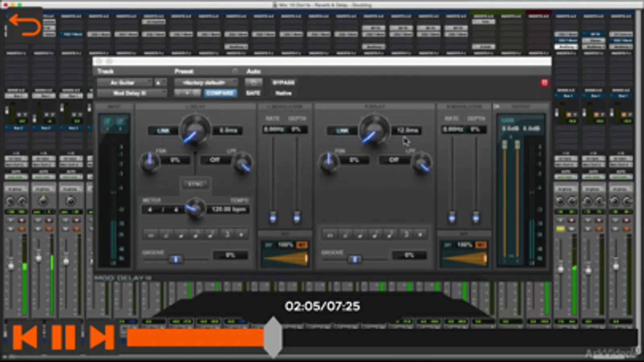Viewport: 644px width, 362px height.
Task: Toggle orange button in right mix section
Action: [x=480, y=245]
